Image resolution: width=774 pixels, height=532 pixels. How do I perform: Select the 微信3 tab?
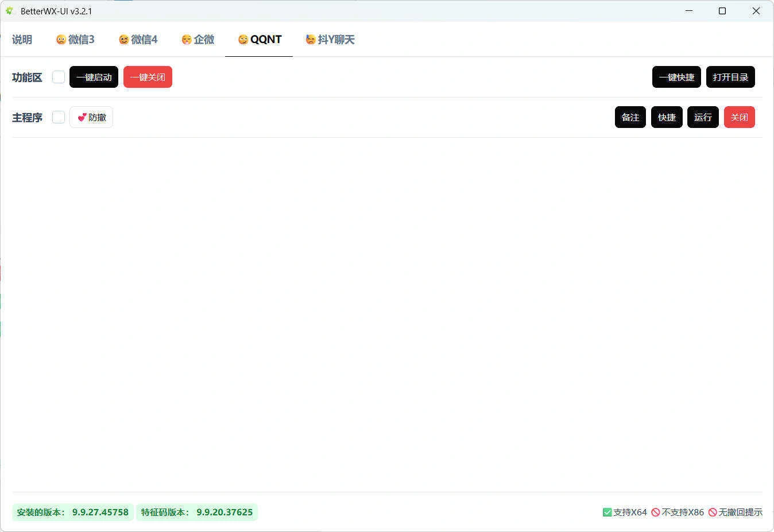pos(75,39)
